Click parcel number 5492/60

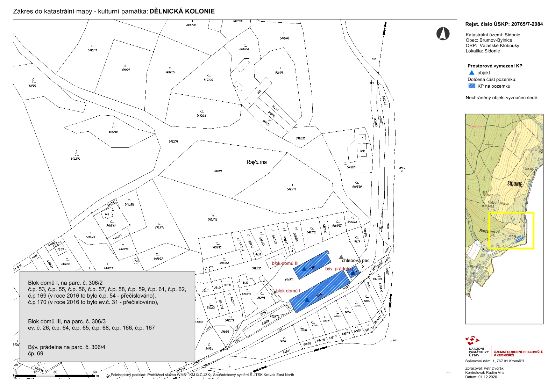point(113,132)
